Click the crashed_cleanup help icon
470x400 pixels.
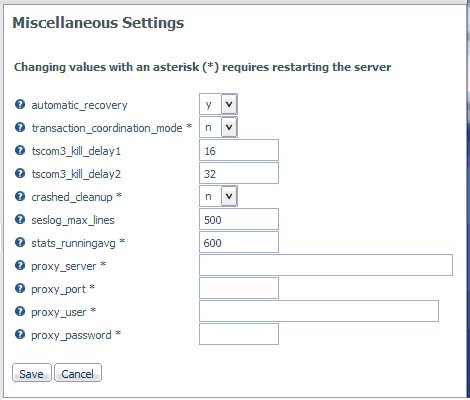pyautogui.click(x=20, y=196)
